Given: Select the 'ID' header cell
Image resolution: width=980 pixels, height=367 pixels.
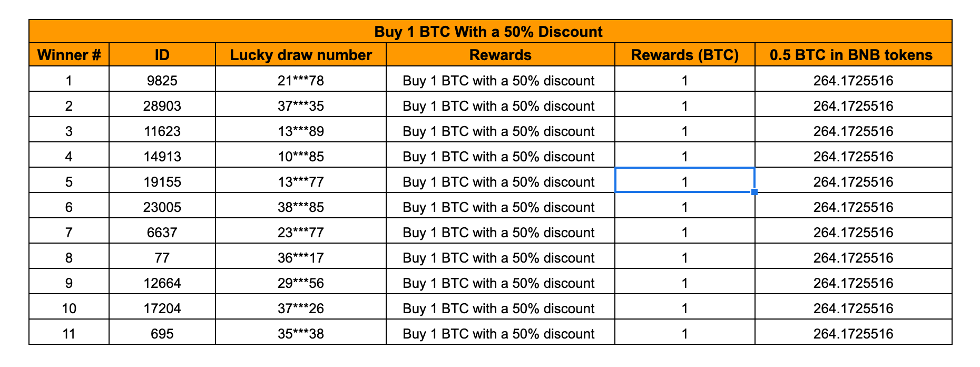Looking at the screenshot, I should pos(162,55).
